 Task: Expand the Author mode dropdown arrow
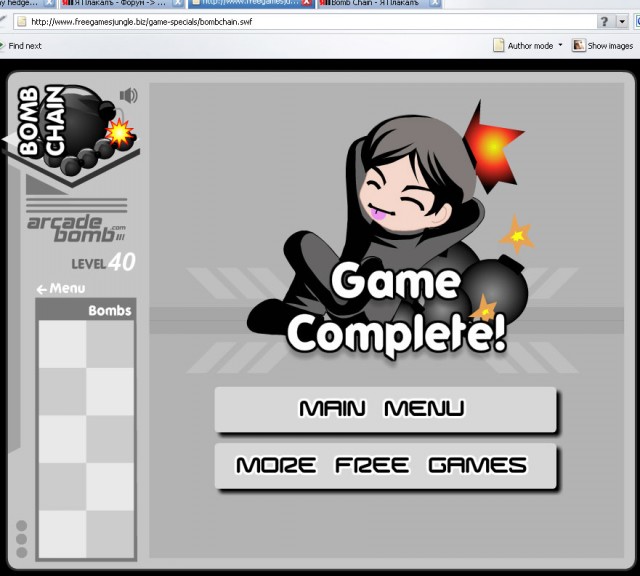(560, 45)
